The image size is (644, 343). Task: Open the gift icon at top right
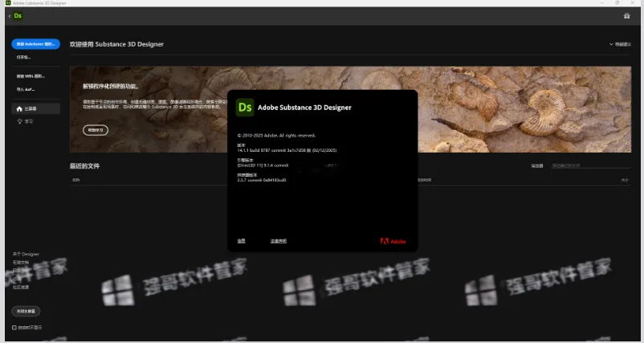[x=627, y=16]
